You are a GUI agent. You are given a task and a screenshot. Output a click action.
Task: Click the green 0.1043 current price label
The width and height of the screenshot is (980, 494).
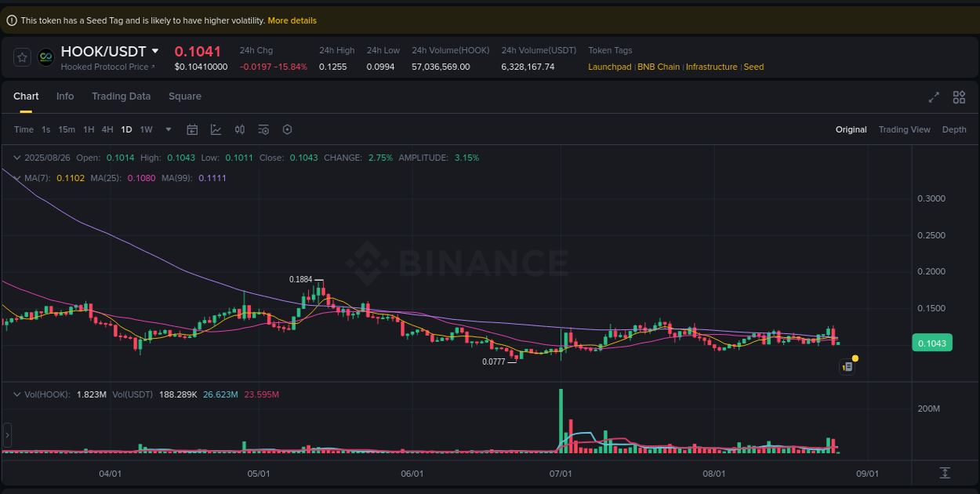click(931, 343)
